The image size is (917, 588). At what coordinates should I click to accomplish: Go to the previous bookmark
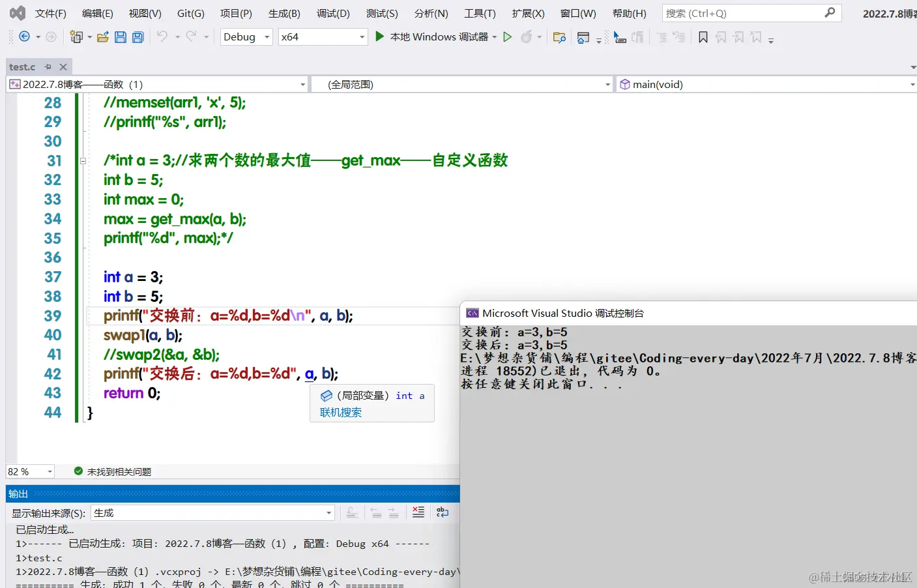coord(721,38)
